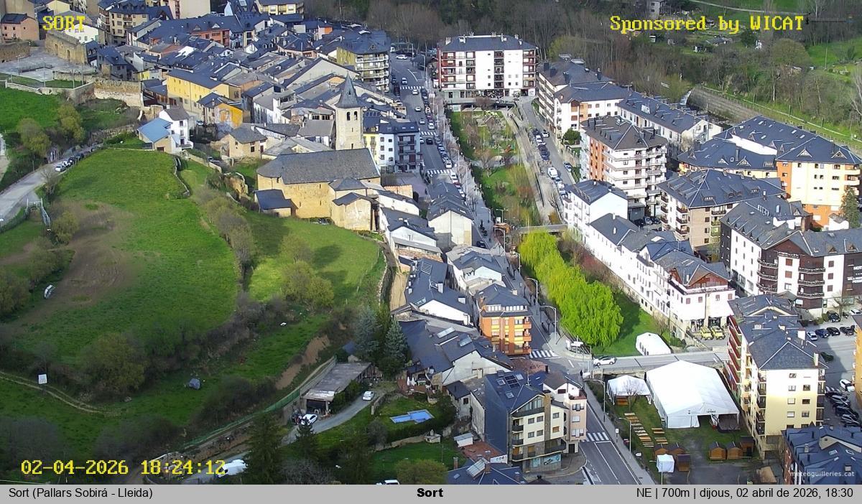Click the white car on the bridge

click(605, 360)
